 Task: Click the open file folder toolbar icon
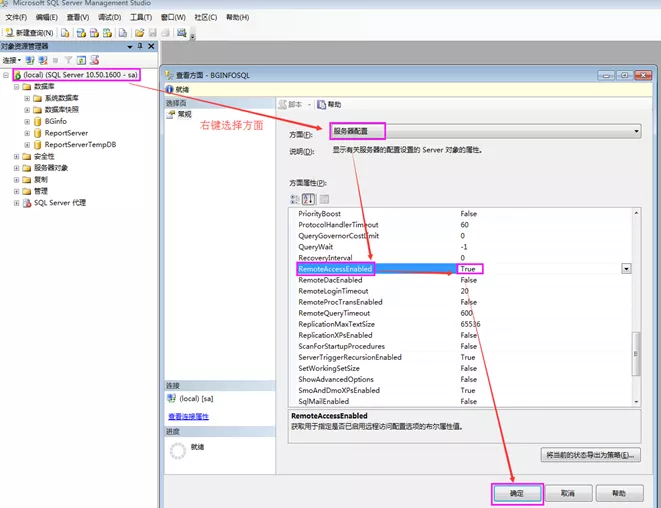(x=140, y=33)
